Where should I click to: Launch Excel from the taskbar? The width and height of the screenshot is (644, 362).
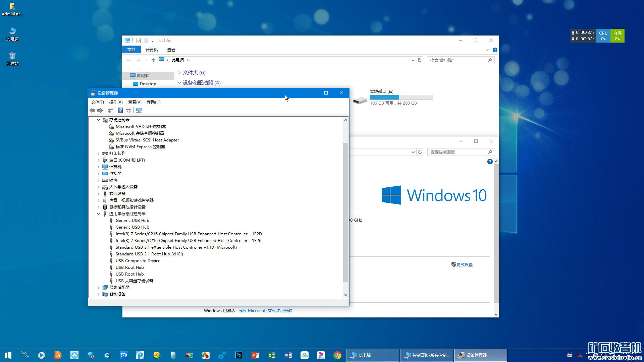pyautogui.click(x=272, y=355)
